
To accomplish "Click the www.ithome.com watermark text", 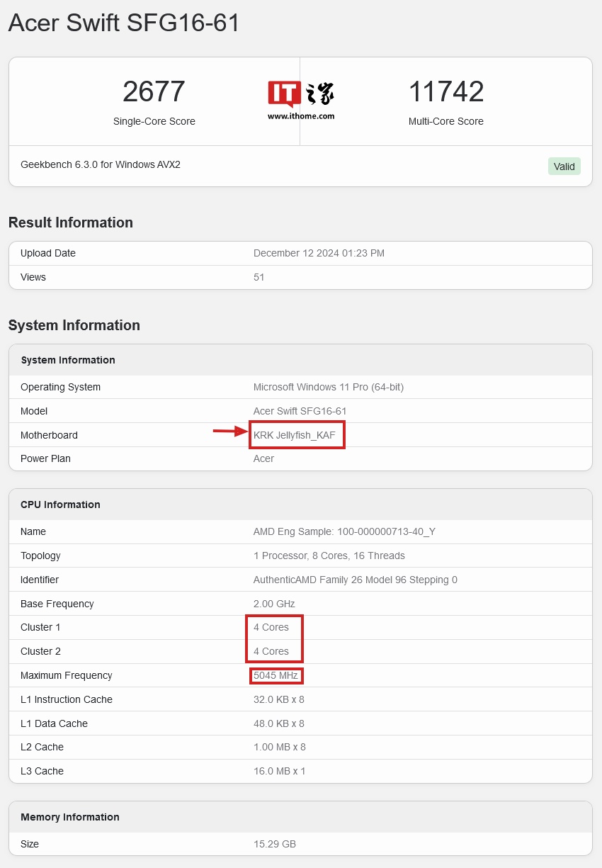I will 301,116.
